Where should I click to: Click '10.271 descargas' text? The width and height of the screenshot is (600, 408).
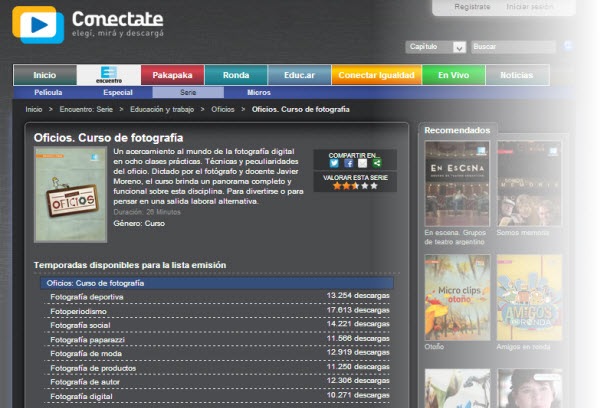358,395
